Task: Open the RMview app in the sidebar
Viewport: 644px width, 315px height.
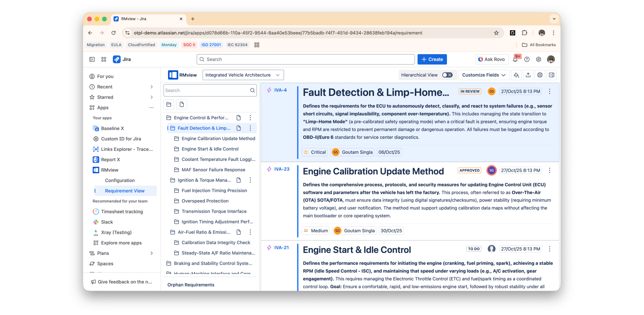Action: coord(109,170)
